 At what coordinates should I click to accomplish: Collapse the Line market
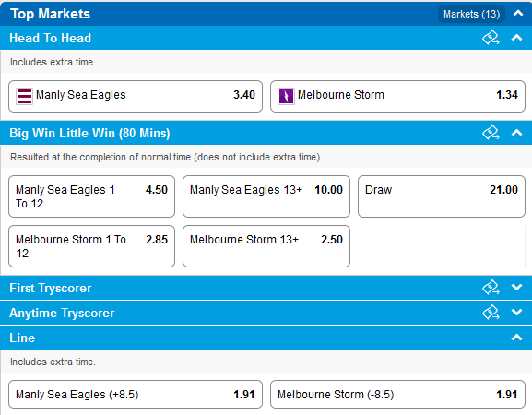516,338
